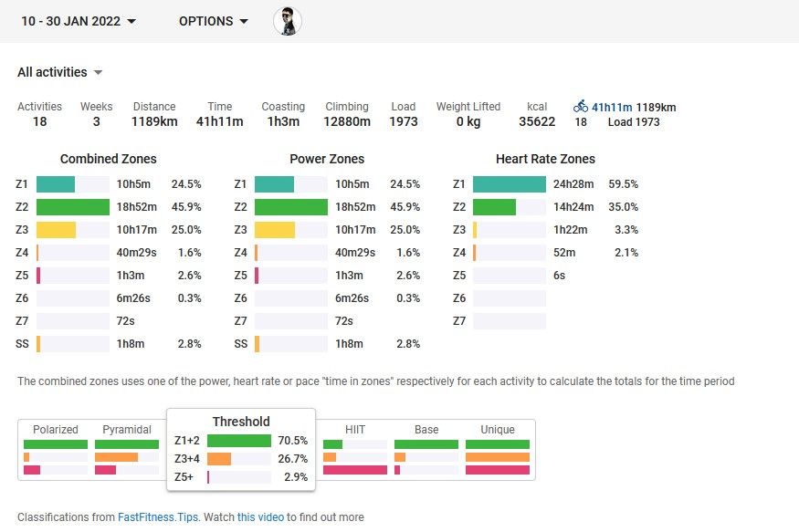Click the Combined Zones heading
799x532 pixels.
coord(108,159)
